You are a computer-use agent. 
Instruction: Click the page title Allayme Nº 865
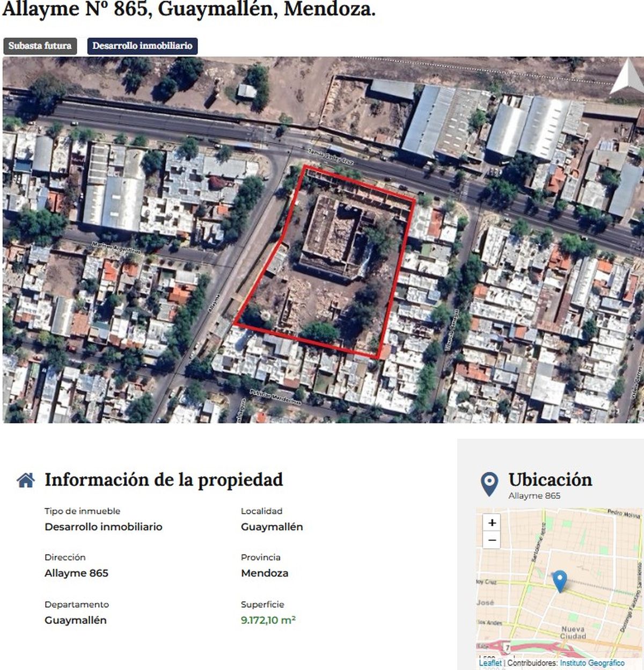188,9
